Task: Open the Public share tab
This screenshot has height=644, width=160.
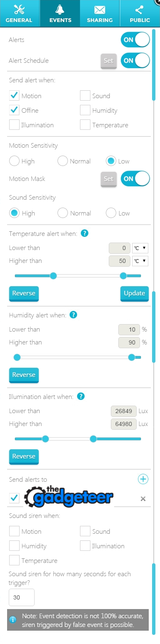Action: (x=140, y=13)
